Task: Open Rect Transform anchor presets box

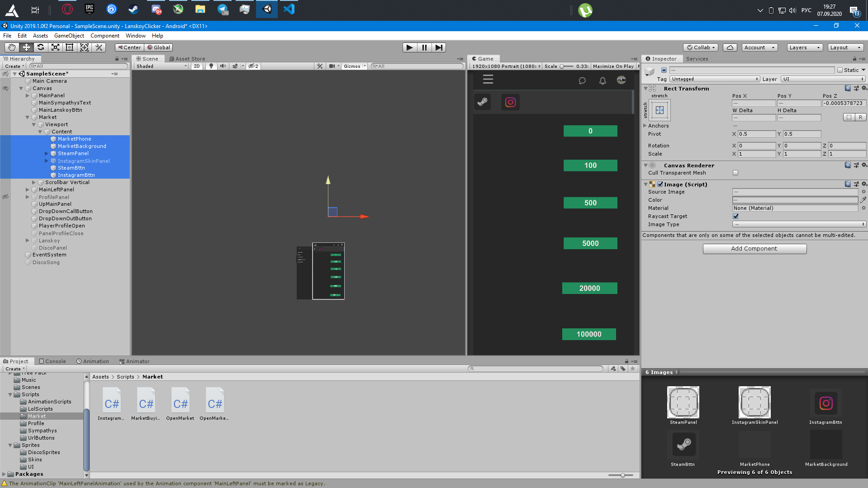Action: 659,110
